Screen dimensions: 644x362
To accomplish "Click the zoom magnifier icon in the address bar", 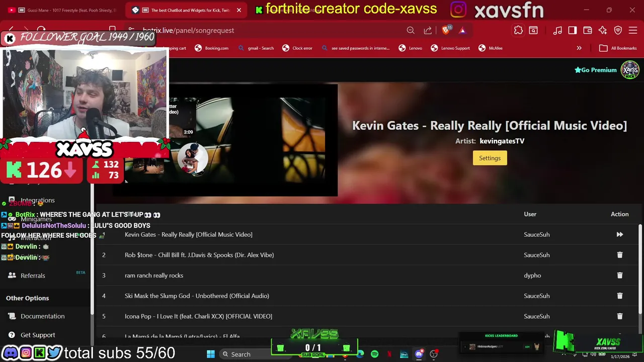I will pyautogui.click(x=411, y=30).
